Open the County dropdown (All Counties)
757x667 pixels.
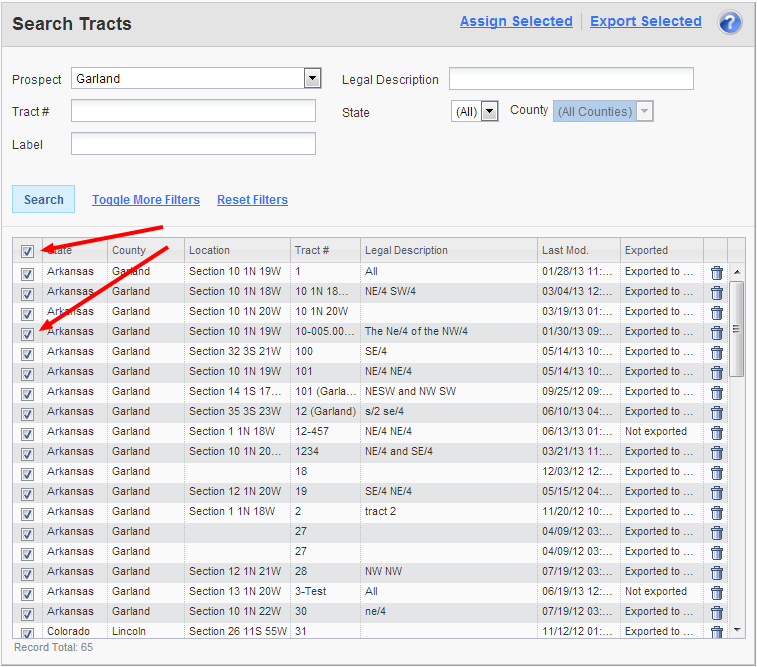pos(644,112)
